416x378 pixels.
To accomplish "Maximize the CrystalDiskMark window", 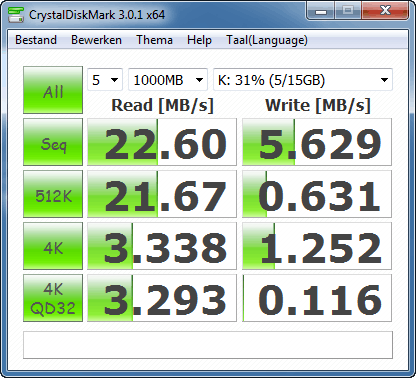I will (348, 11).
